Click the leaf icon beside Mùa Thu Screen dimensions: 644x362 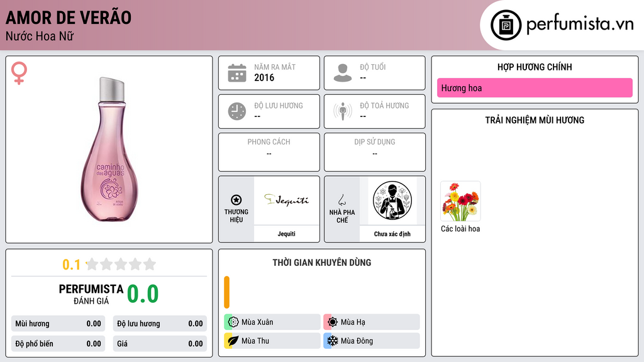[x=233, y=341]
